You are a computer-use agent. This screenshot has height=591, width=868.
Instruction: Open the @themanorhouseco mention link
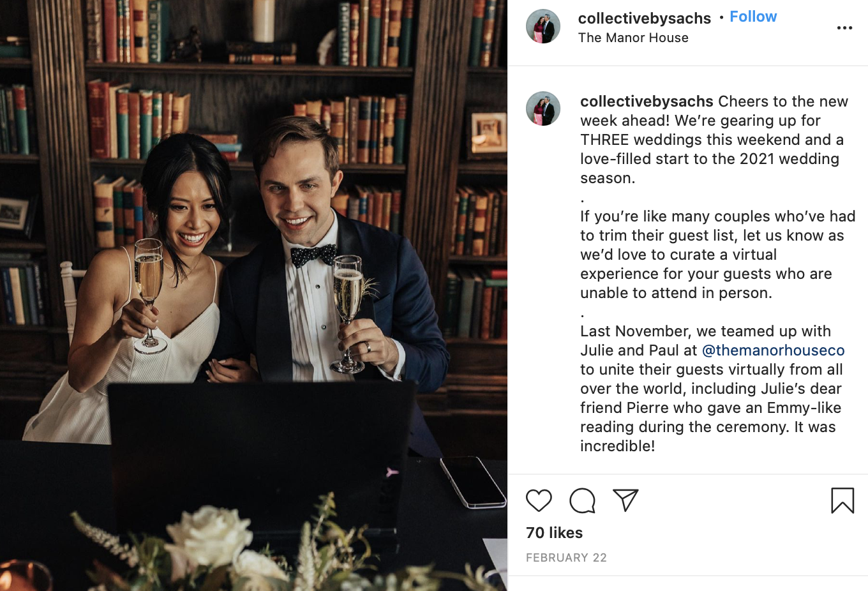coord(773,350)
